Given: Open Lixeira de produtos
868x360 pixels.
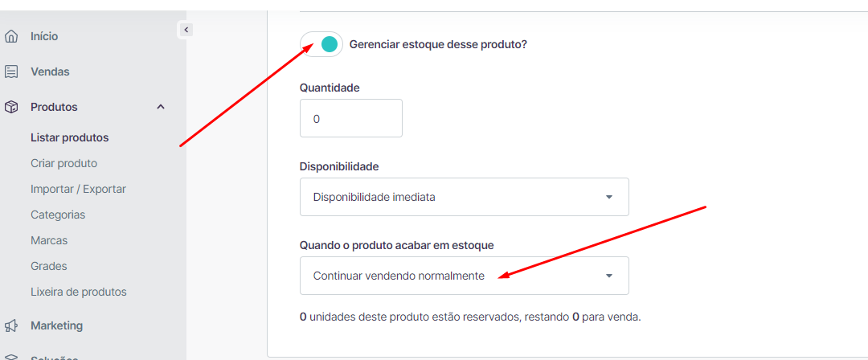Looking at the screenshot, I should (x=79, y=292).
